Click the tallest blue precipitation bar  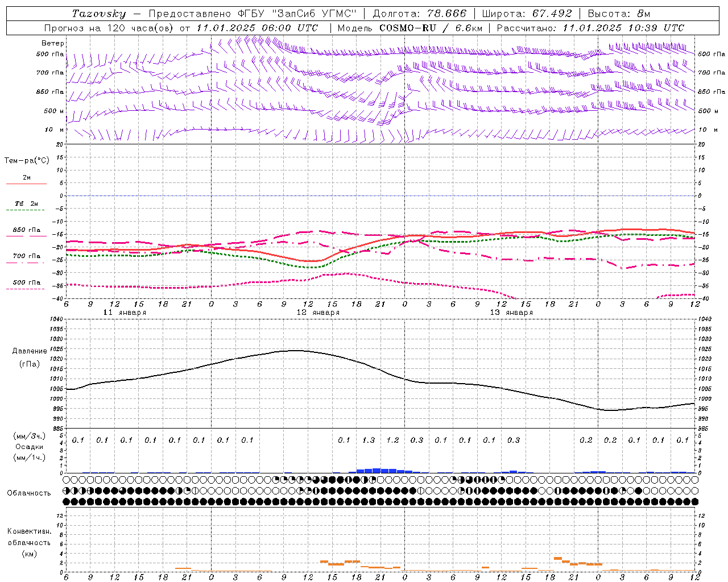pyautogui.click(x=377, y=471)
